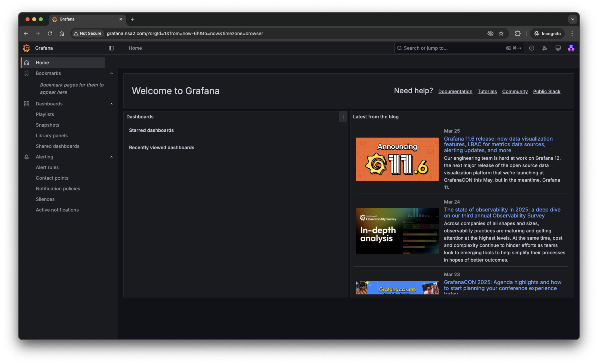Open the user profile avatar

pos(571,48)
